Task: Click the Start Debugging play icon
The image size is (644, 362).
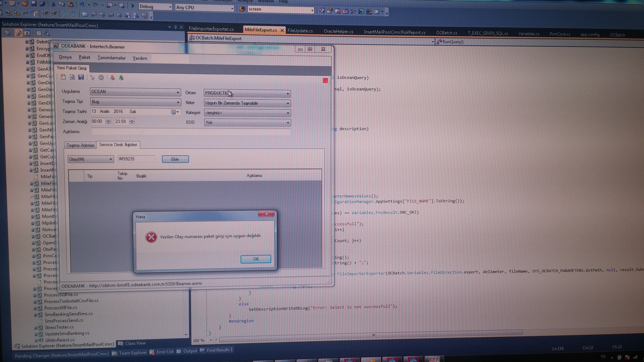Action: [x=133, y=6]
